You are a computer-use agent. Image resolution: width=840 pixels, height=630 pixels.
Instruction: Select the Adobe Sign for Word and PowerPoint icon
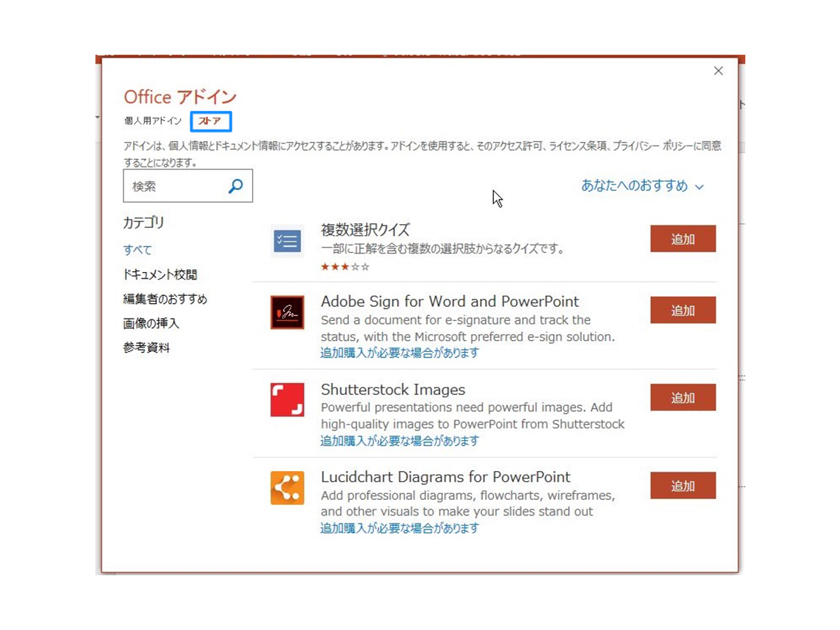pyautogui.click(x=287, y=312)
